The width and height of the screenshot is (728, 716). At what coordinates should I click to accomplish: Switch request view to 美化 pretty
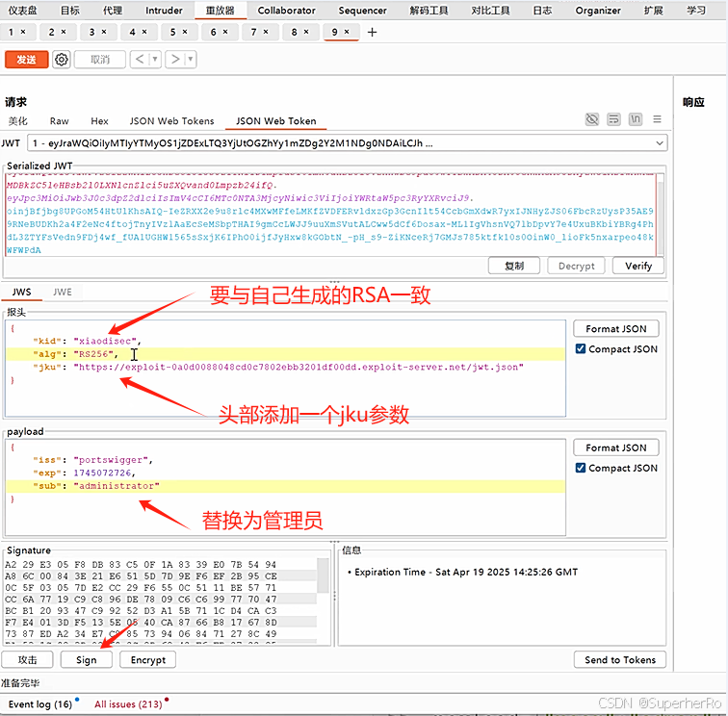pos(17,121)
